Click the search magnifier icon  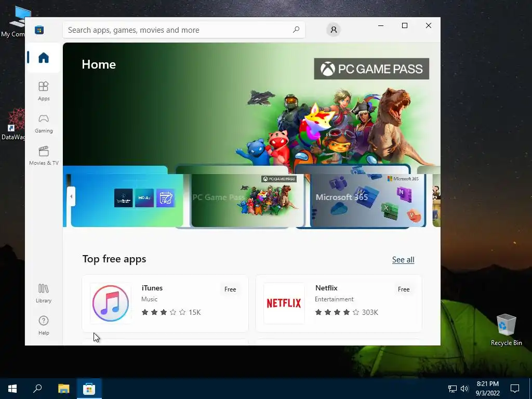[296, 30]
